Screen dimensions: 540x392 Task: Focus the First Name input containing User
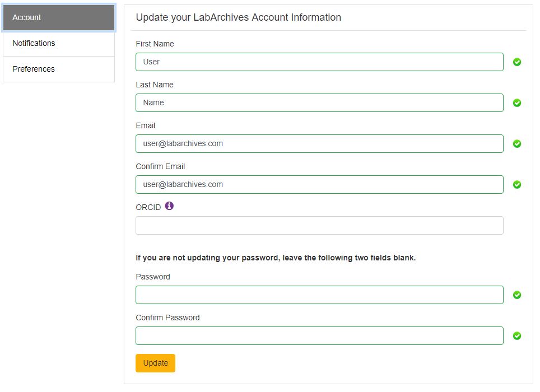tap(320, 62)
